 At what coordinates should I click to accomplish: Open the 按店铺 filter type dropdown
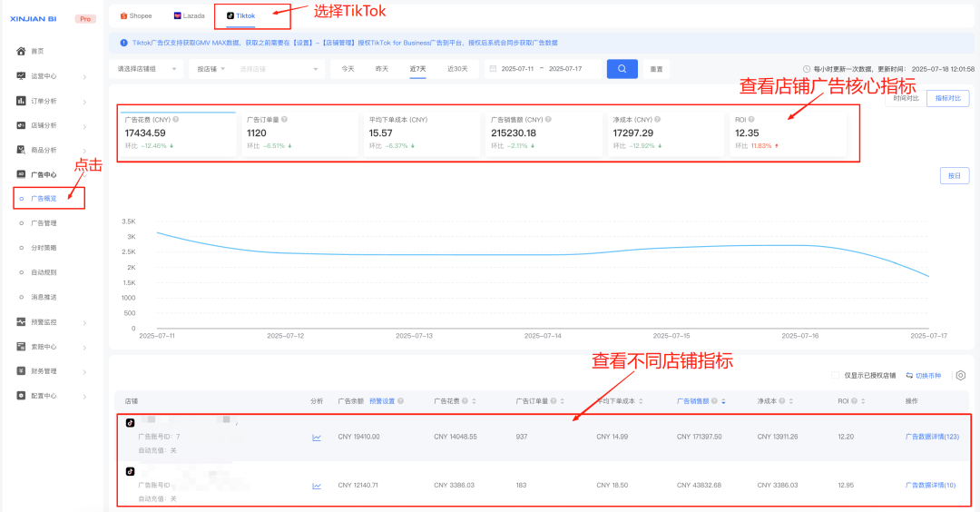211,69
